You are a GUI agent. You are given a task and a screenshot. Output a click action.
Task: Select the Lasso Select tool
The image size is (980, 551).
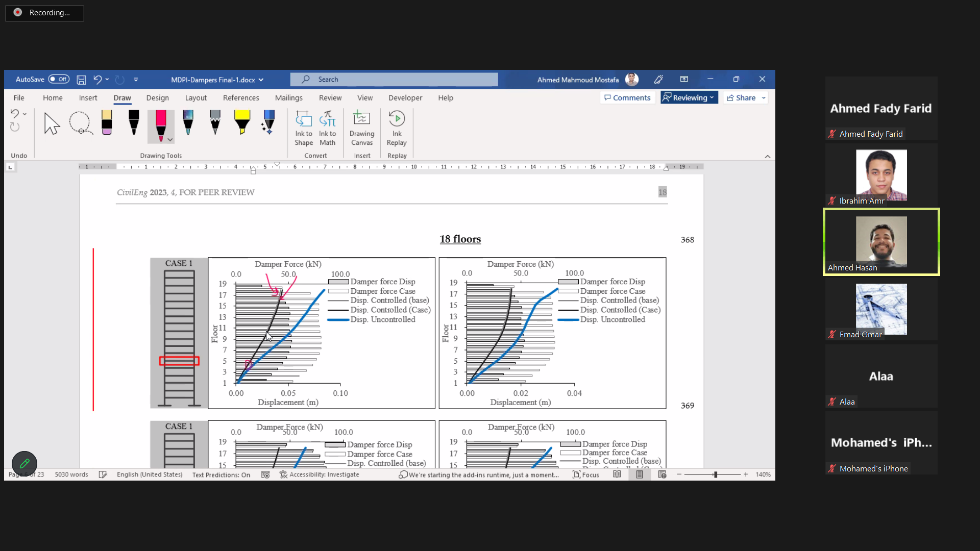coord(81,123)
